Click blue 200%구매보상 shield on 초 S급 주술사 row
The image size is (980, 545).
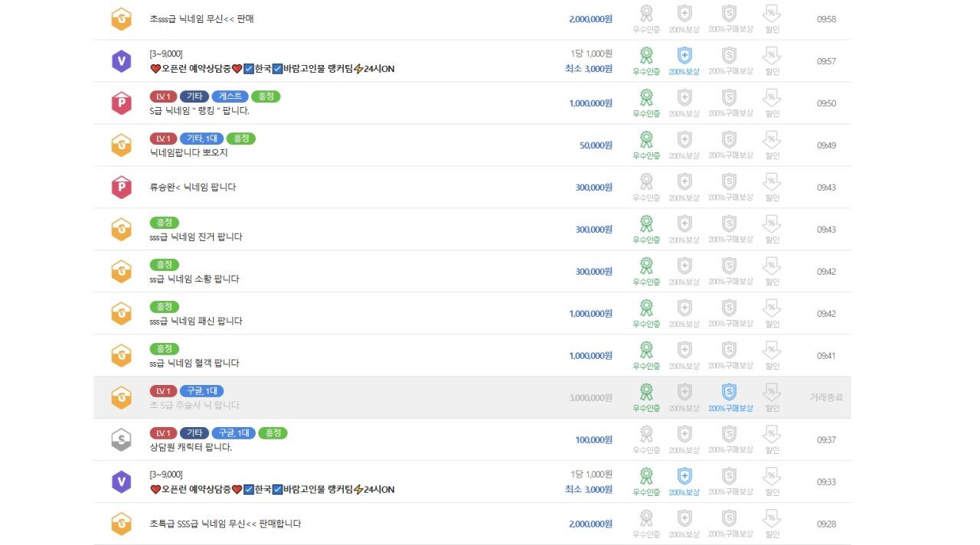coord(730,397)
